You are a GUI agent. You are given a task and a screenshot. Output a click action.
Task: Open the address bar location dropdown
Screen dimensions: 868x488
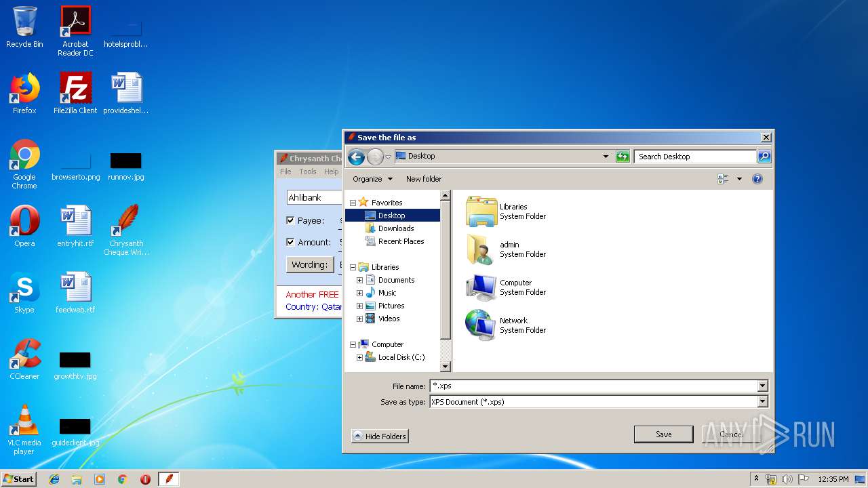pyautogui.click(x=606, y=157)
